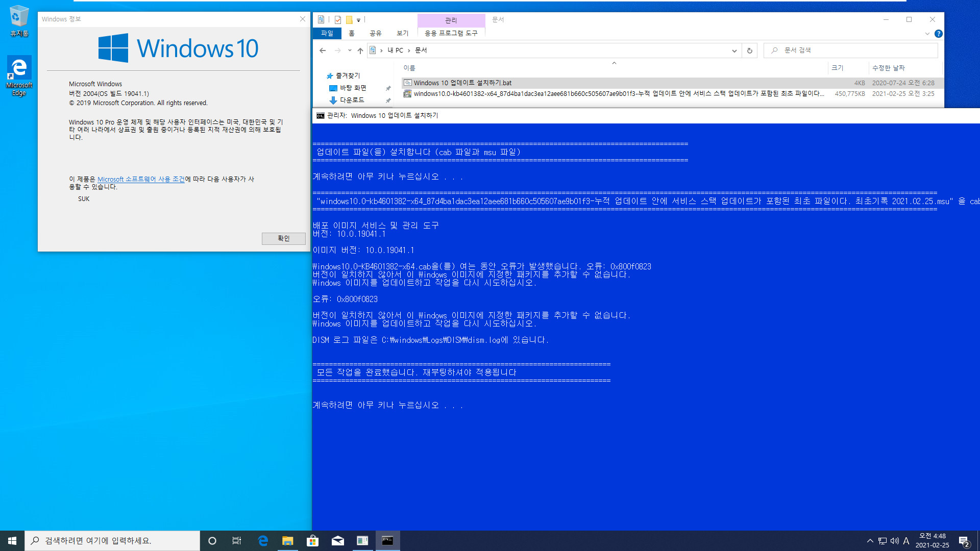The image size is (980, 551).
Task: Click the 확인 button in Windows 정보
Action: [283, 238]
